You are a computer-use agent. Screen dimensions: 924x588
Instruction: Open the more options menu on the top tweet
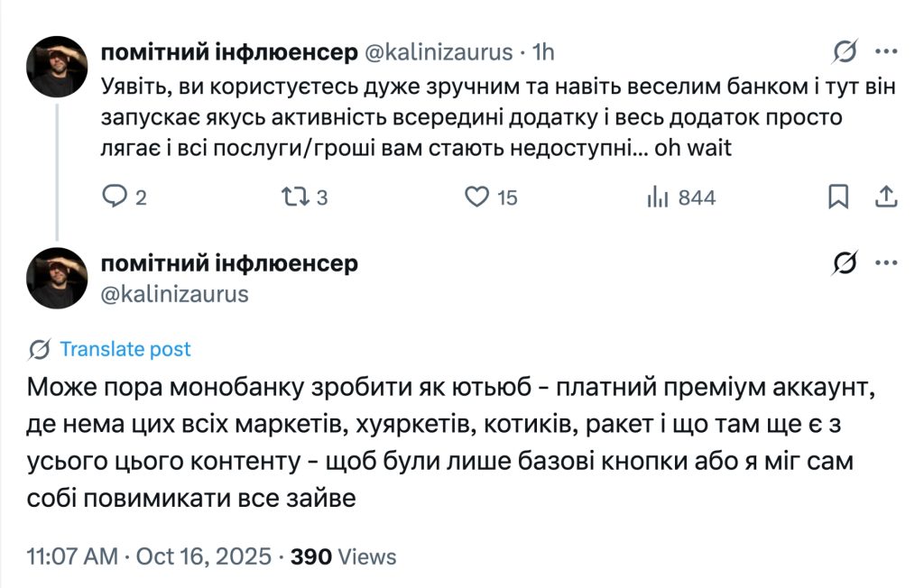coord(885,51)
